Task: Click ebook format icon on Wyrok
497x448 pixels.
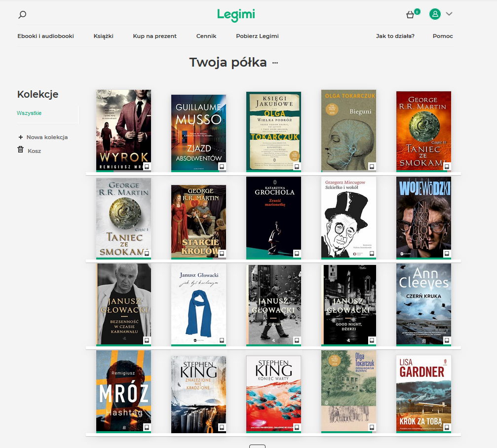Action: [x=147, y=166]
